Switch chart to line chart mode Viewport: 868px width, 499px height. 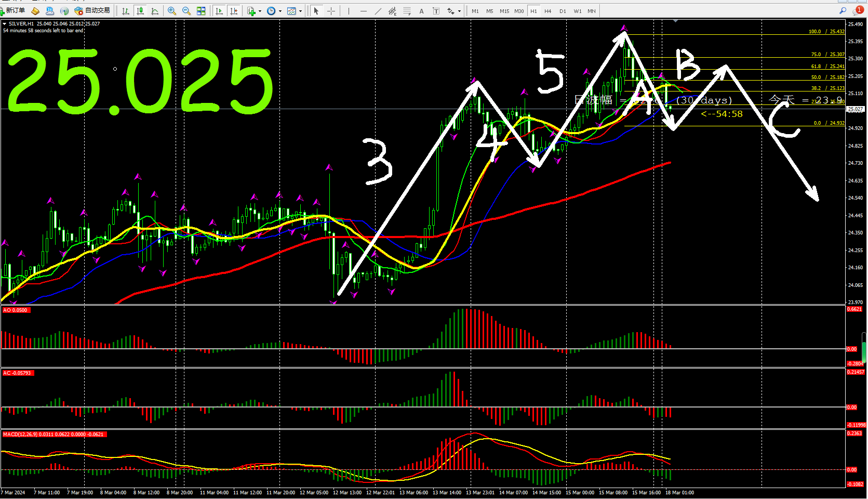pos(155,11)
